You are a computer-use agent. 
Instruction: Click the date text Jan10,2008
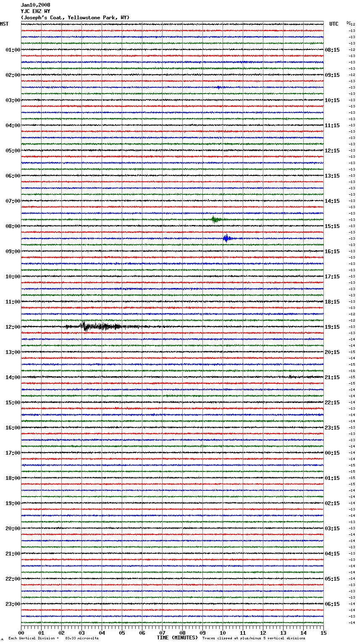point(35,5)
